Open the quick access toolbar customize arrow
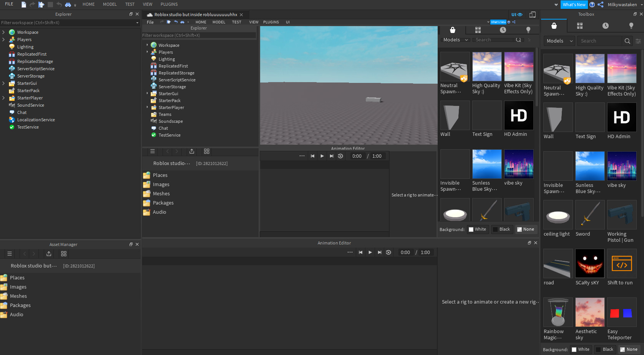The height and width of the screenshot is (355, 644). point(75,5)
